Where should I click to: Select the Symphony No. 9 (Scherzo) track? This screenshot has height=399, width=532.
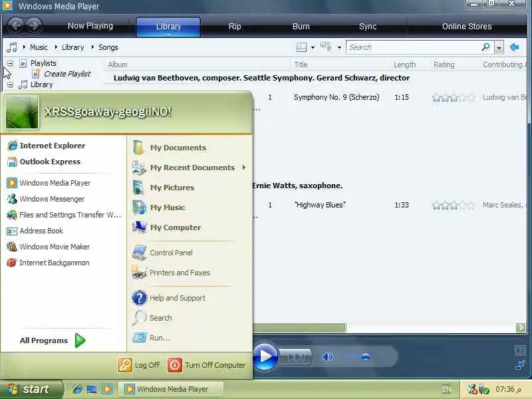pyautogui.click(x=336, y=97)
